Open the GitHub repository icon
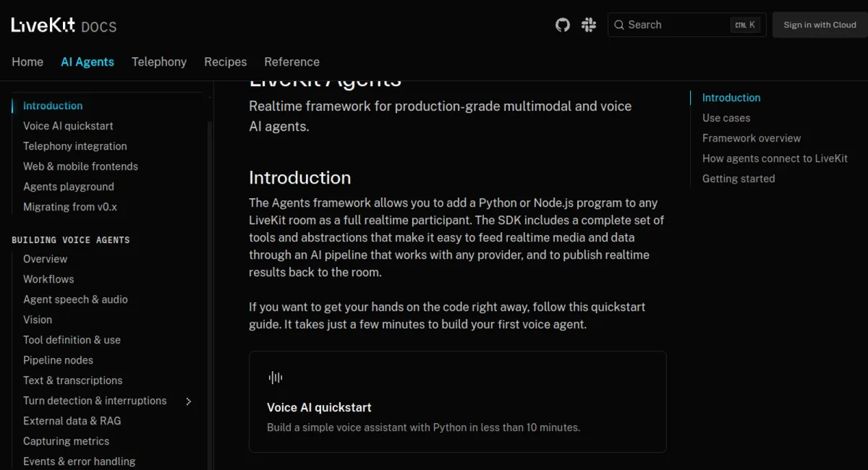Image resolution: width=868 pixels, height=470 pixels. click(563, 25)
